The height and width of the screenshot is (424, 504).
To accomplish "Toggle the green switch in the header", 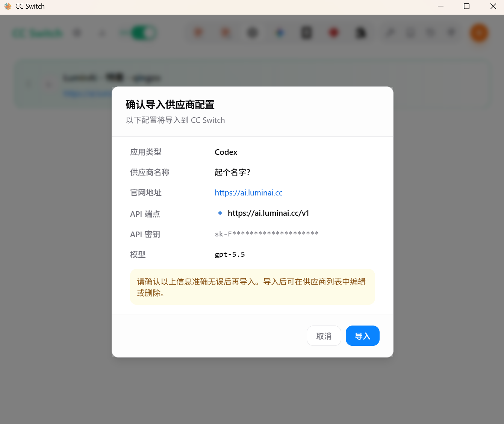I will click(x=144, y=33).
